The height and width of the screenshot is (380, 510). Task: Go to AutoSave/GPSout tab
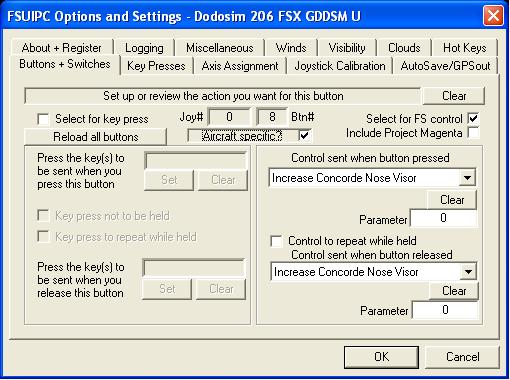pos(445,66)
